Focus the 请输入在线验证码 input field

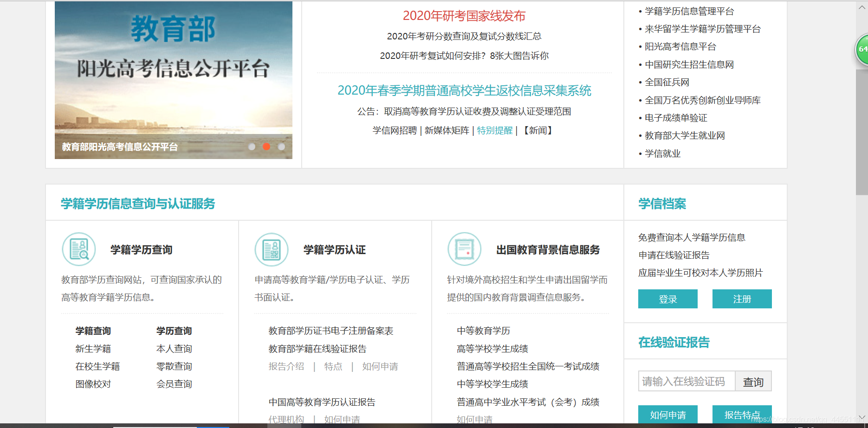pyautogui.click(x=687, y=381)
